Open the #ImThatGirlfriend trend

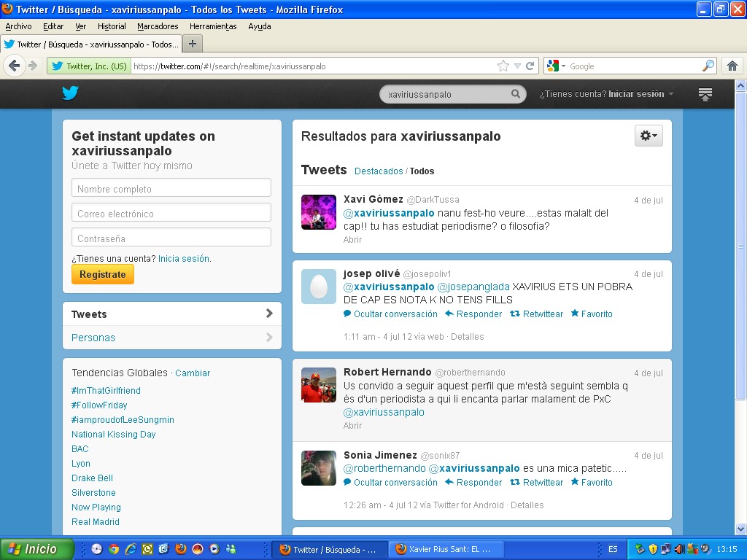tap(106, 391)
